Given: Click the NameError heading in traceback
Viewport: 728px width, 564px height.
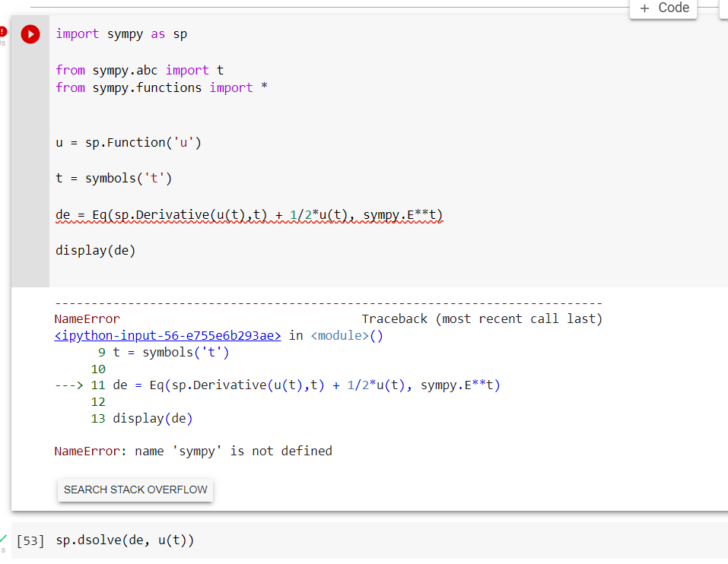Looking at the screenshot, I should pos(87,319).
